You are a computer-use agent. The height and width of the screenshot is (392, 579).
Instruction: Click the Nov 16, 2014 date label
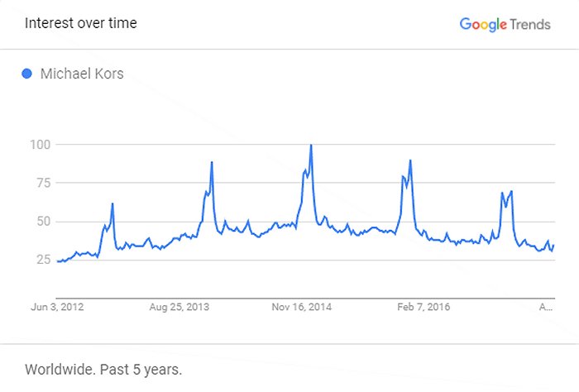click(x=301, y=307)
